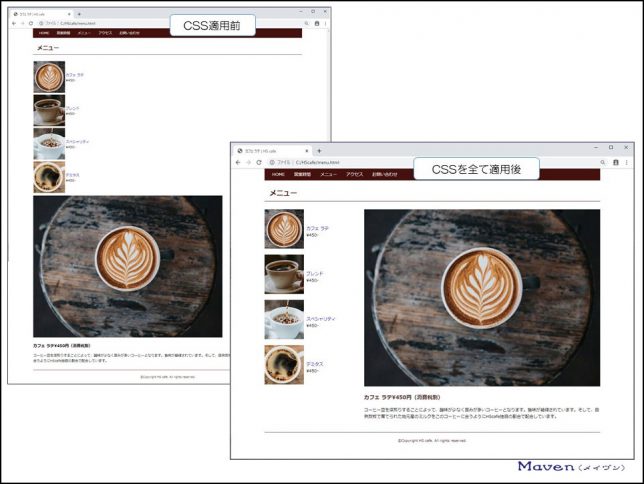This screenshot has width=644, height=484.
Task: Open the extension icon in the front browser toolbar
Action: pyautogui.click(x=616, y=162)
